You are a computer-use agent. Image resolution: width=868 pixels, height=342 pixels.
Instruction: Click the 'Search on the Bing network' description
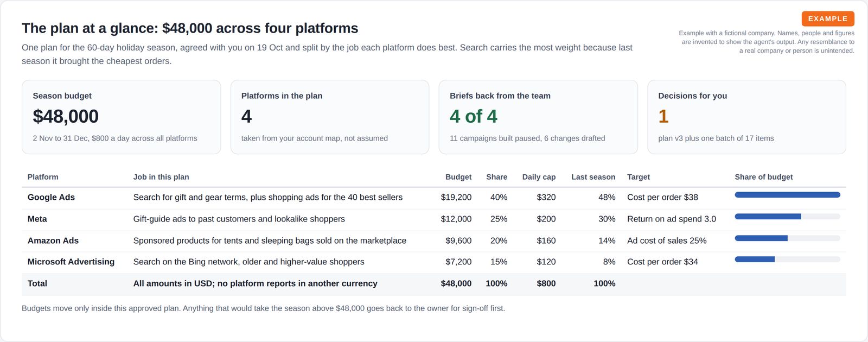[249, 262]
